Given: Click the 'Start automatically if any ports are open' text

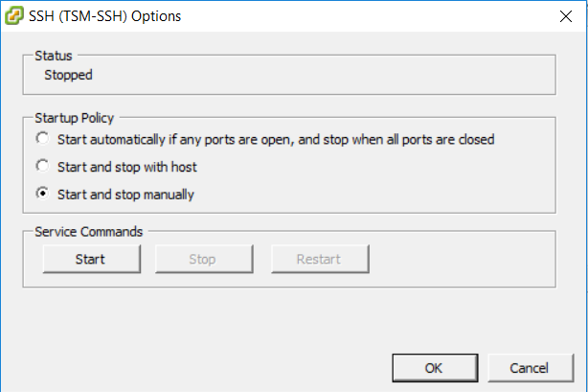Looking at the screenshot, I should click(x=176, y=140).
